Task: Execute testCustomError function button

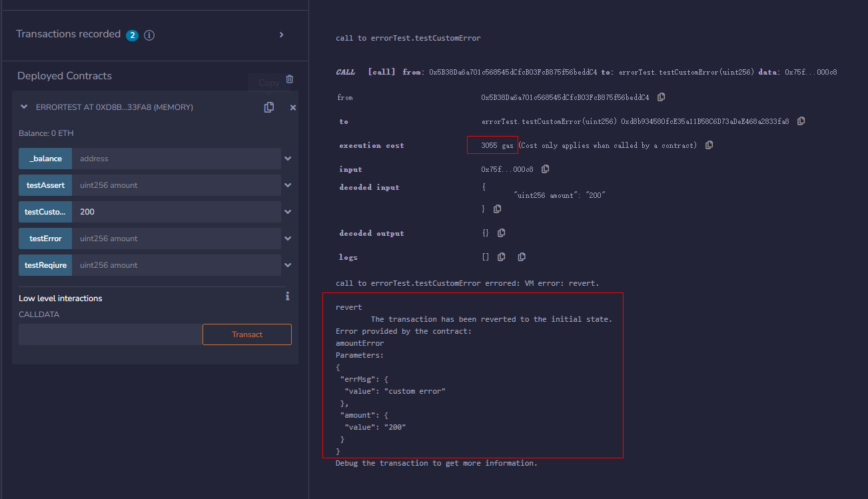Action: (45, 212)
